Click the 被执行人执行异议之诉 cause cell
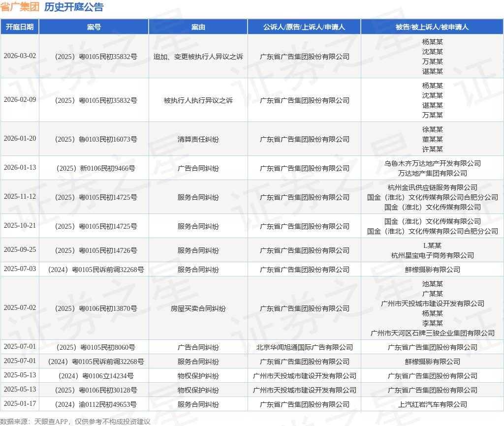 198,100
